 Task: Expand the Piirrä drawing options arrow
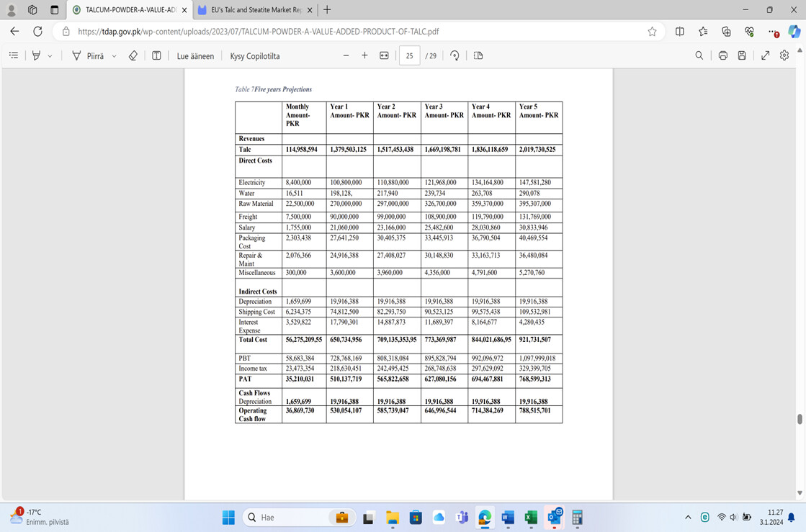click(x=114, y=56)
